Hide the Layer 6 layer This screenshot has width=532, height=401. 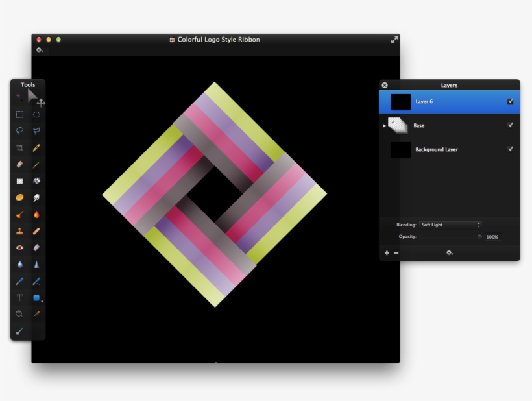510,102
